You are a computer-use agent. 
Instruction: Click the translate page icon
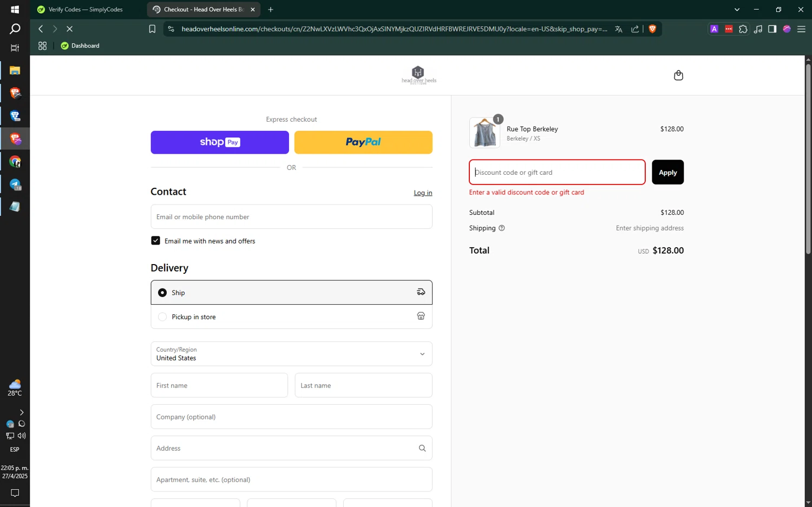click(618, 29)
